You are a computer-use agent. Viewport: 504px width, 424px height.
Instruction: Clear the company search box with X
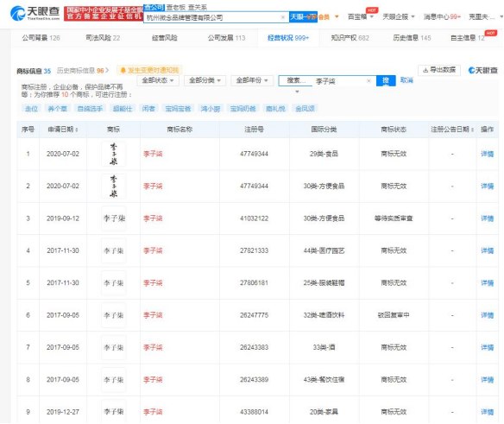[x=283, y=17]
